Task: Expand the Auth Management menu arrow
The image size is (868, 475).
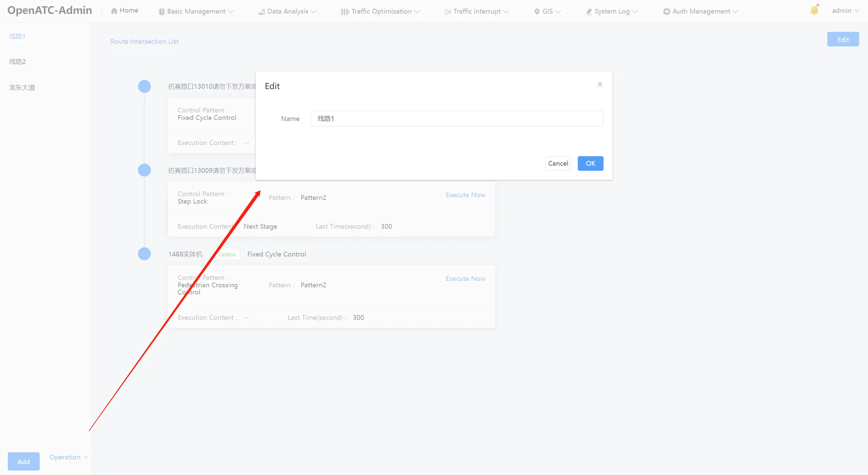Action: tap(735, 12)
